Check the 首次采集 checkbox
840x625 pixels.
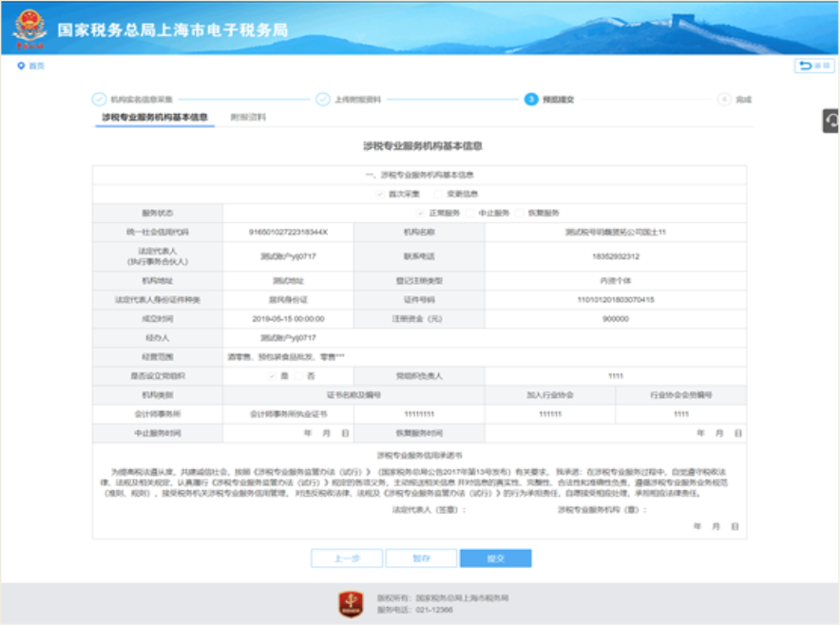point(380,194)
